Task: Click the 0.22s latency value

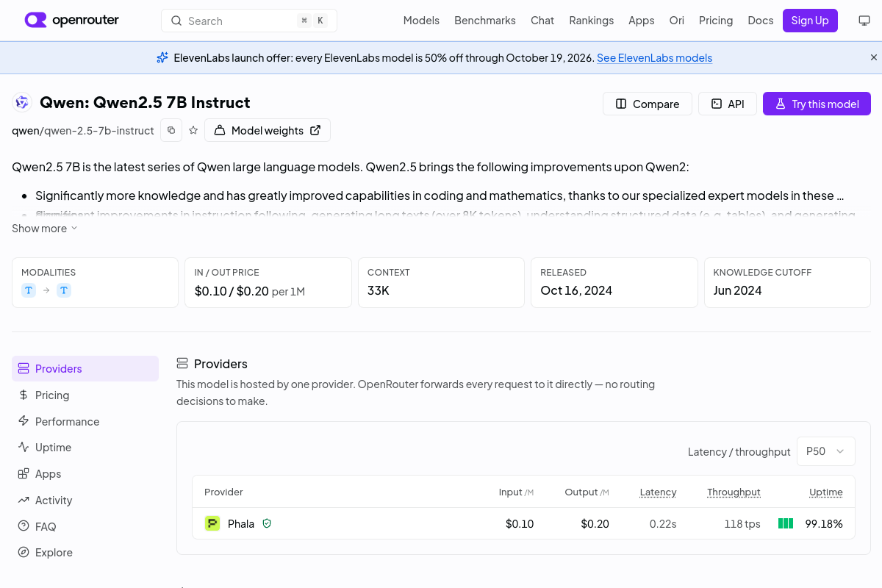Action: (663, 523)
